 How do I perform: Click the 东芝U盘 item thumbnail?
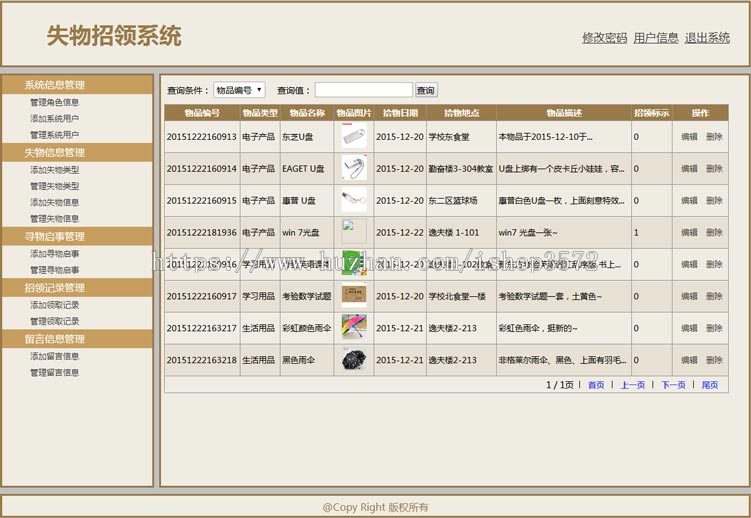tap(354, 136)
